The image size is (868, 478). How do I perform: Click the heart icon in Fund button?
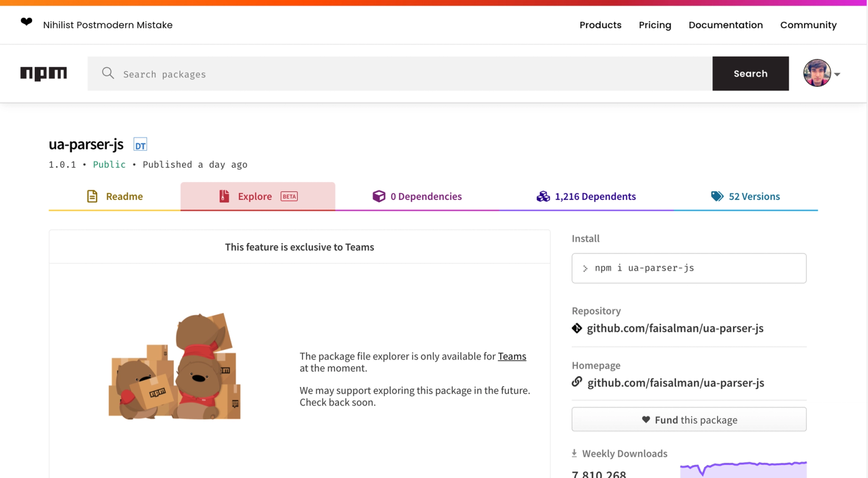646,419
